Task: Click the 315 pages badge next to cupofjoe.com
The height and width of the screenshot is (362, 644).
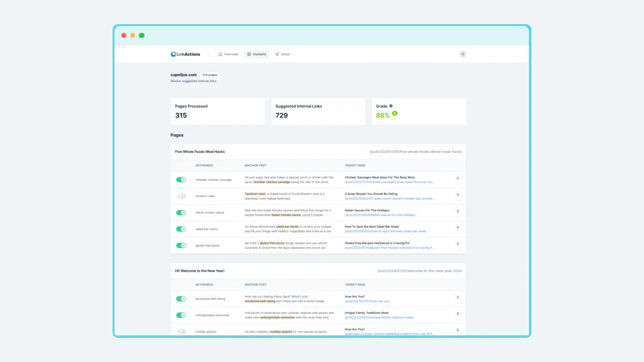Action: point(209,74)
